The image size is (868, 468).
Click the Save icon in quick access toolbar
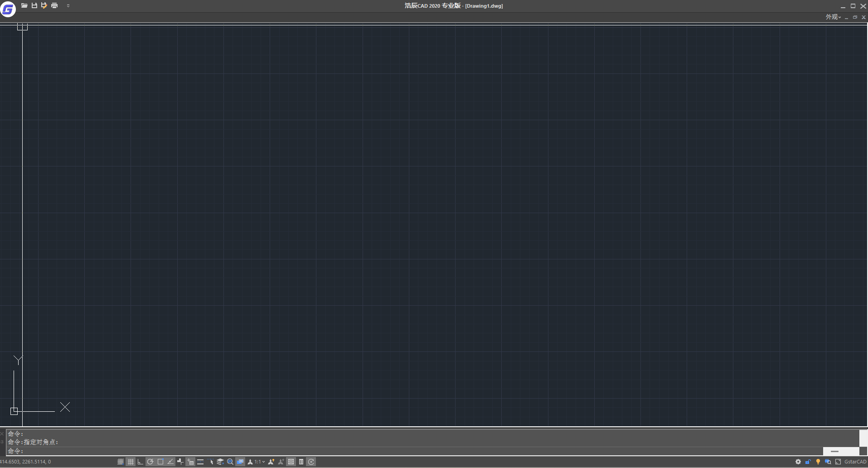(x=34, y=5)
